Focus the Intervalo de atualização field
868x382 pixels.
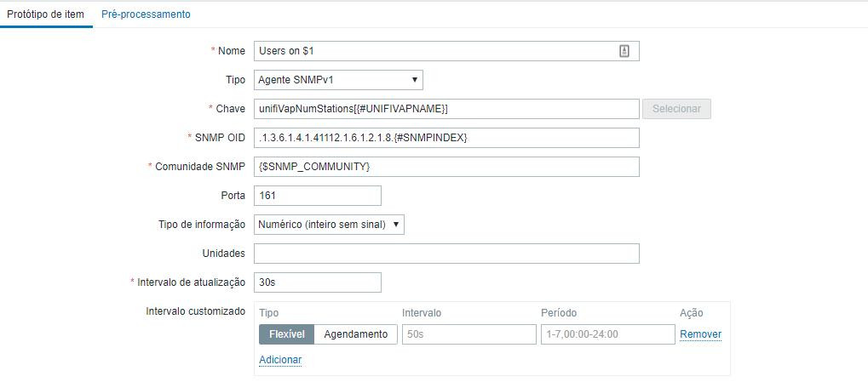[x=317, y=282]
